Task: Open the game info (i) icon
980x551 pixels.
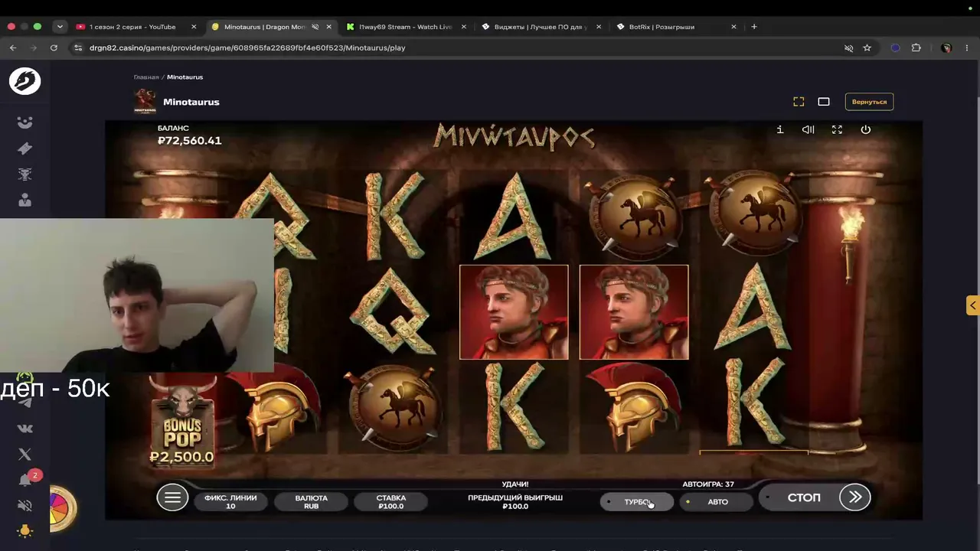Action: coord(780,129)
